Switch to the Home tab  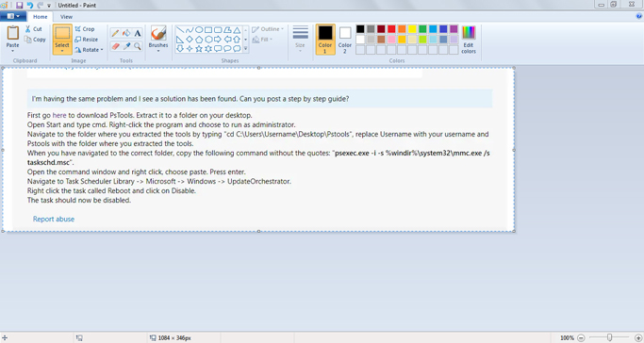point(41,17)
